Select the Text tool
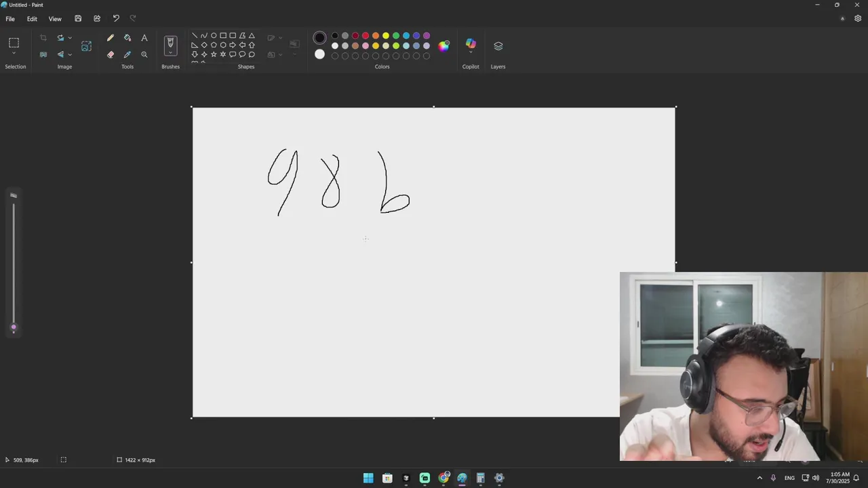Screen dimensions: 868x488 click(x=144, y=38)
